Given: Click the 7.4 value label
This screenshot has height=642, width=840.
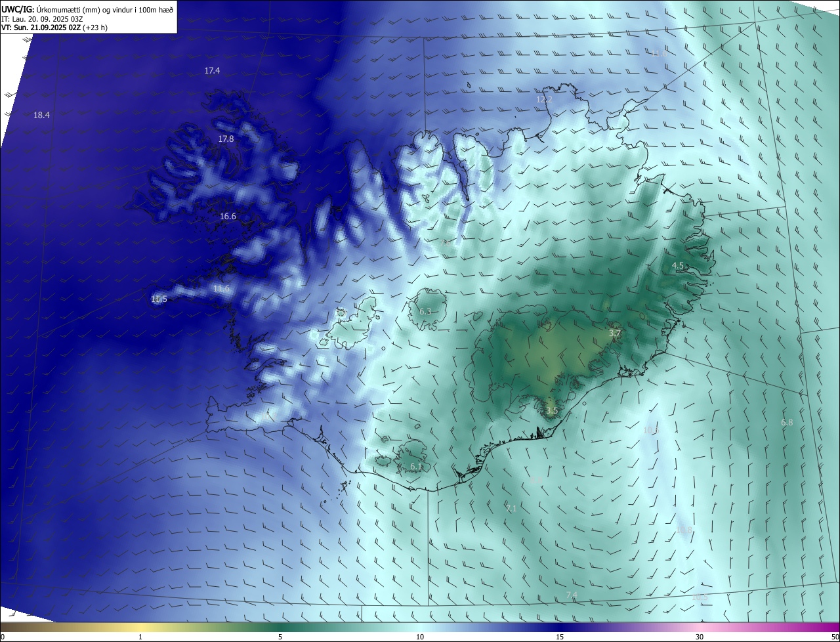Looking at the screenshot, I should 572,595.
